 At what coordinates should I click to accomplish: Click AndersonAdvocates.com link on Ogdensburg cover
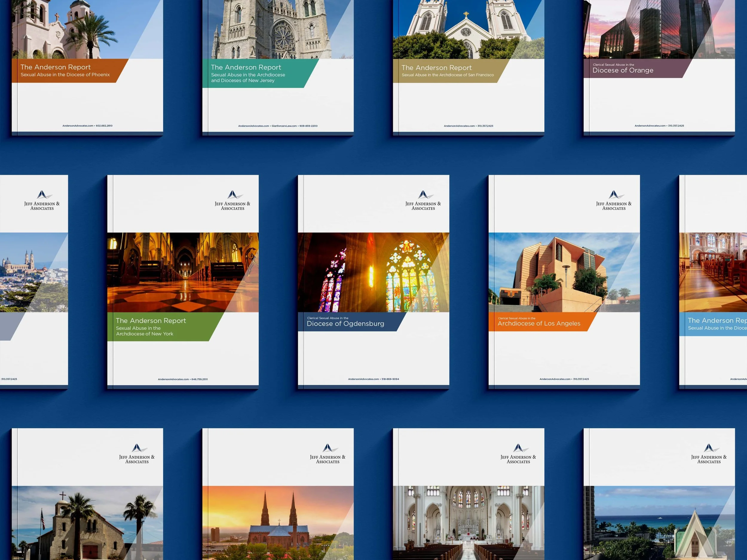(363, 379)
